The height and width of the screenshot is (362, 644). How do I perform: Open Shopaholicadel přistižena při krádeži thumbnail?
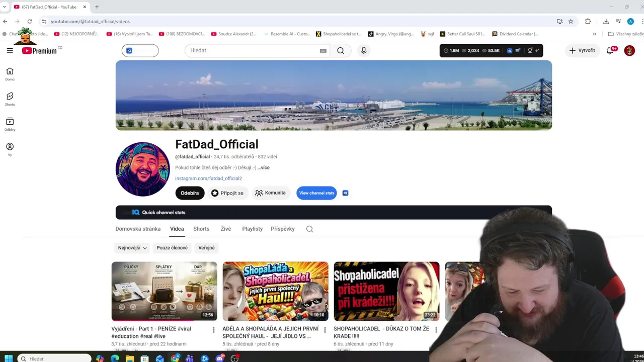pos(386,291)
